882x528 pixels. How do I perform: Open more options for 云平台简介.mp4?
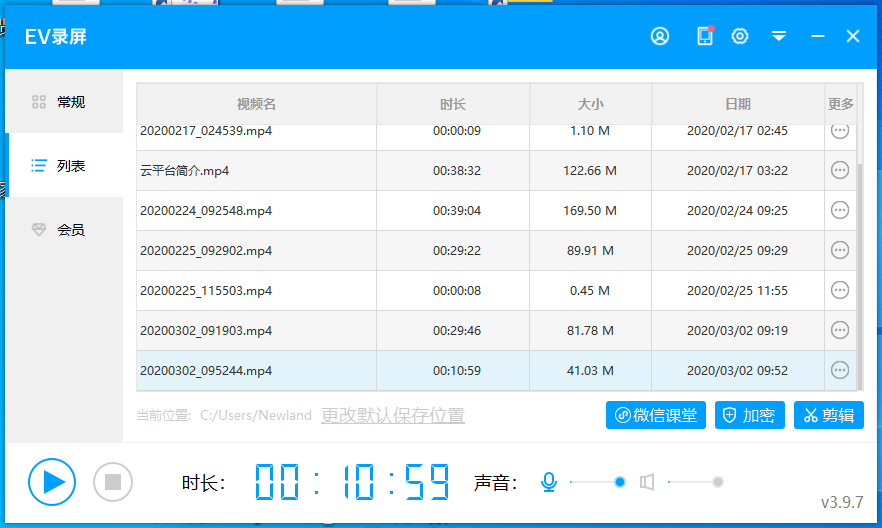click(x=840, y=170)
